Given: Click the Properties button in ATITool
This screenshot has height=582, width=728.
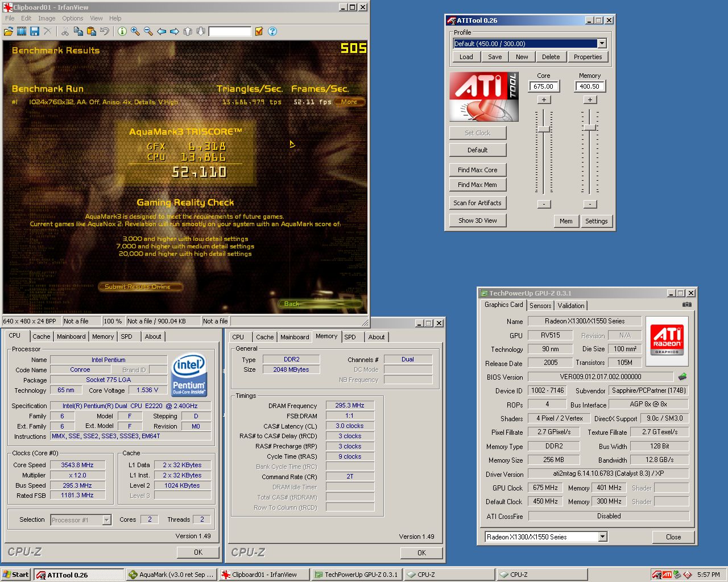Looking at the screenshot, I should (x=588, y=57).
